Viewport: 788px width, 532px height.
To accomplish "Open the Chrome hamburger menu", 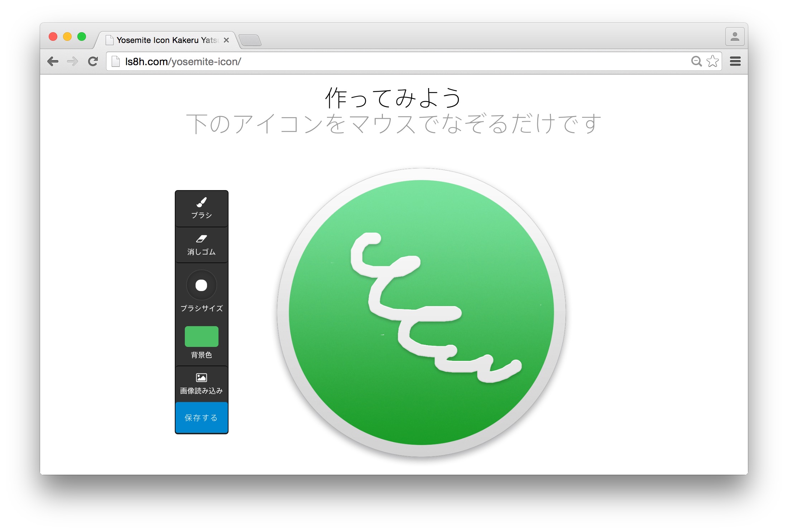I will (735, 62).
